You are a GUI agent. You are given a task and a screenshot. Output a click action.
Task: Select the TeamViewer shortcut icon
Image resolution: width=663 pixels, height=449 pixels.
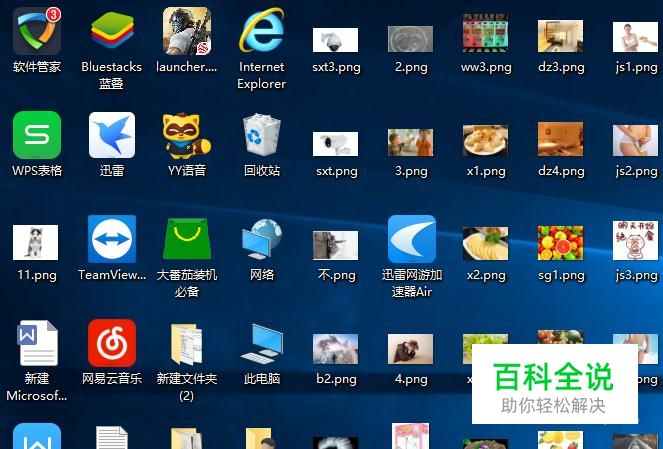112,239
